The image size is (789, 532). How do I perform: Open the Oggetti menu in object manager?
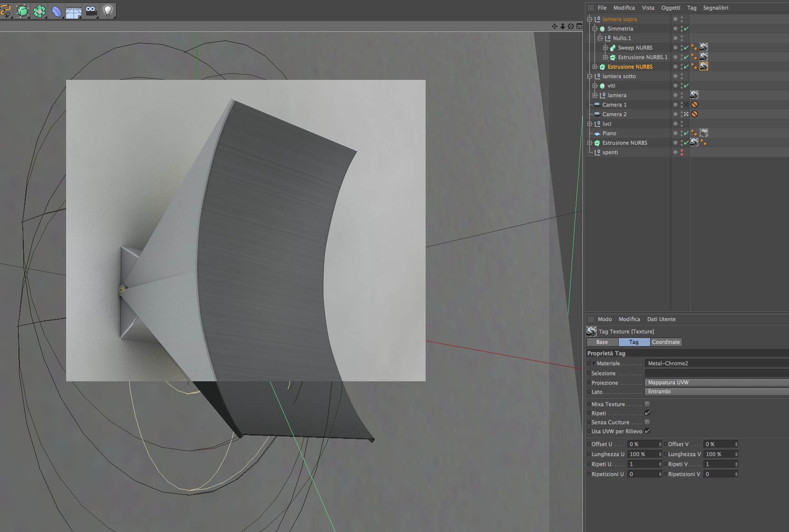point(671,8)
